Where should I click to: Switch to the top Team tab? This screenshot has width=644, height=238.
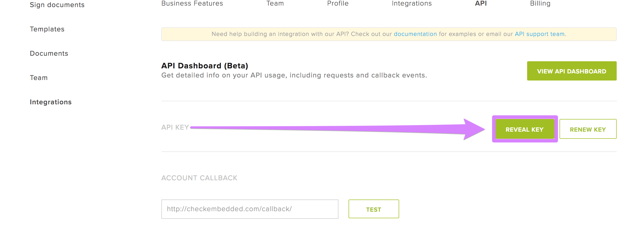pyautogui.click(x=275, y=4)
